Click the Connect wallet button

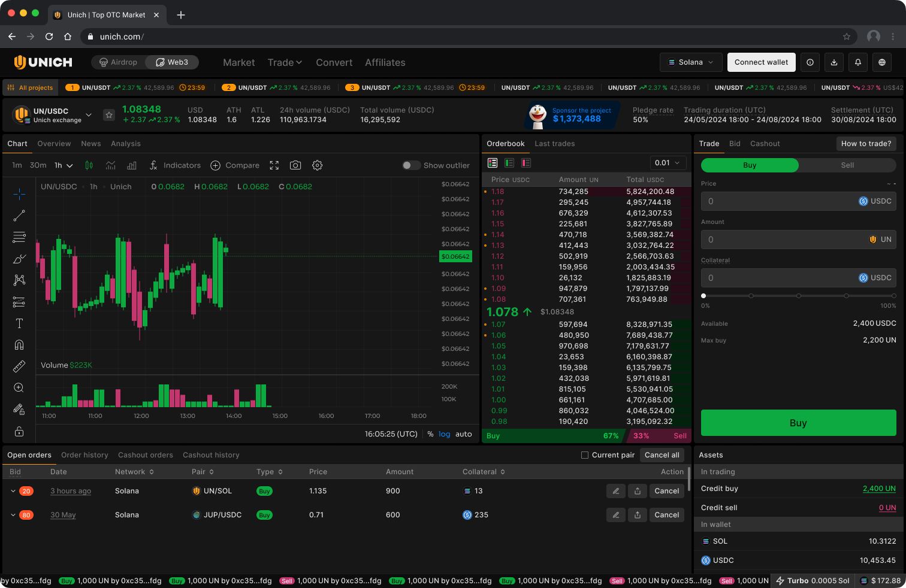[761, 62]
